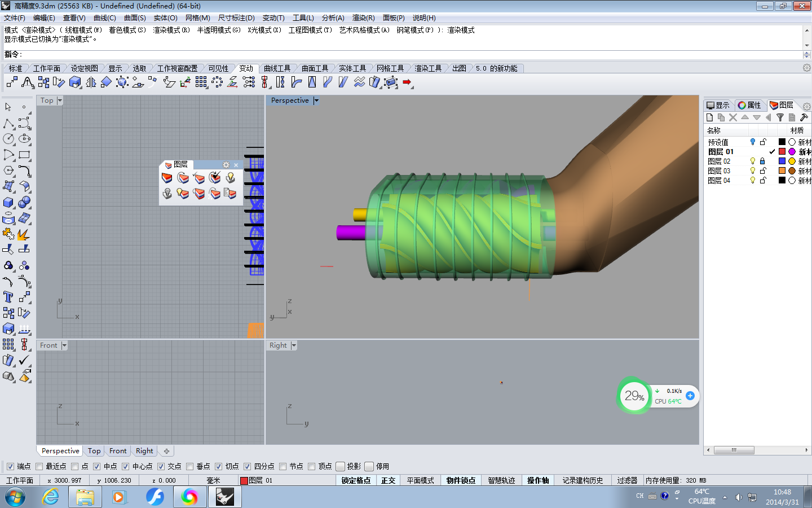The height and width of the screenshot is (508, 812).
Task: Click the Explode tool icon
Action: [x=24, y=234]
